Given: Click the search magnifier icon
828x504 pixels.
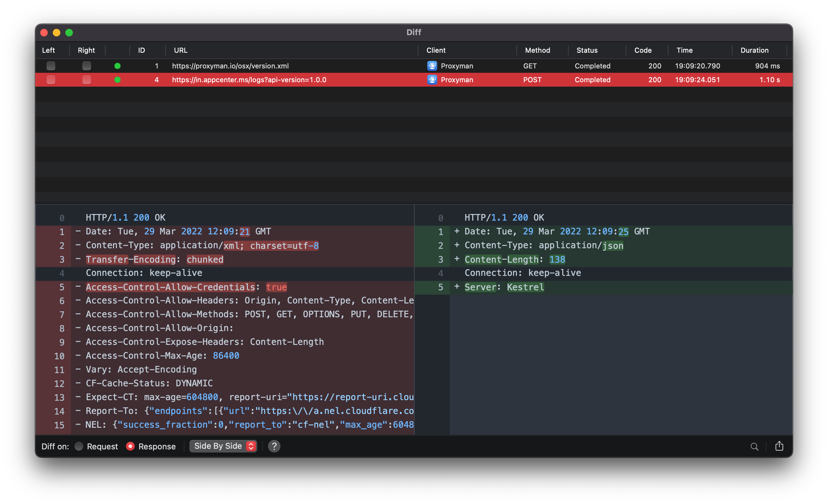Looking at the screenshot, I should [x=754, y=446].
